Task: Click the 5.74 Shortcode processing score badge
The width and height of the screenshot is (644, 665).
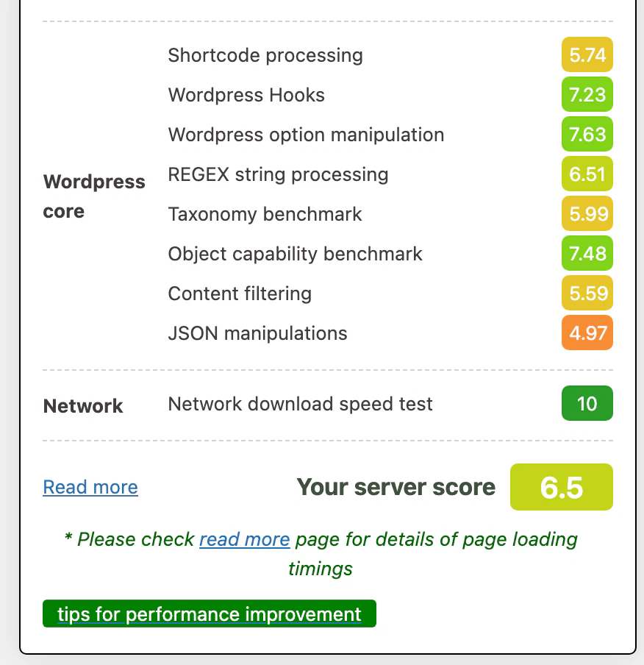Action: [587, 55]
